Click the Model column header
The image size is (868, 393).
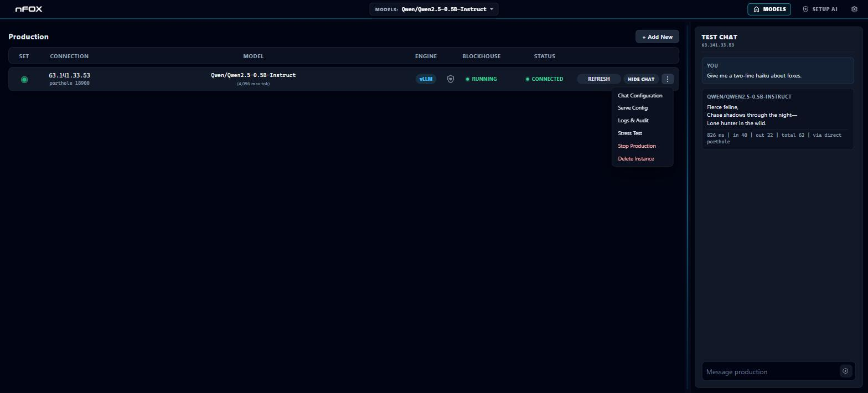pyautogui.click(x=254, y=56)
